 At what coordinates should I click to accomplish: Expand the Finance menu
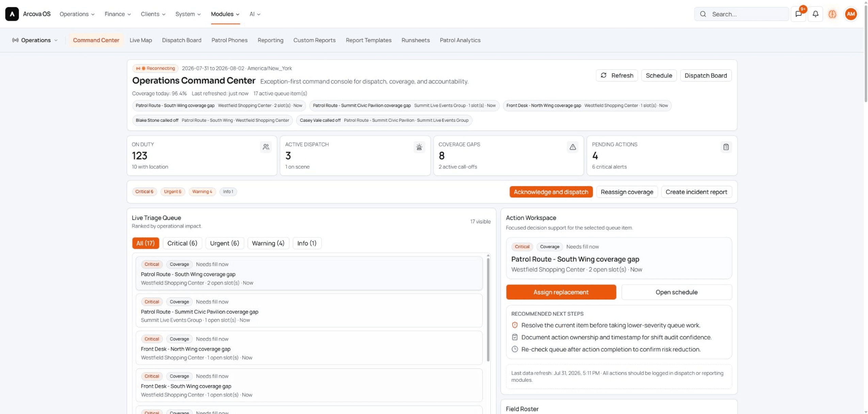tap(117, 14)
